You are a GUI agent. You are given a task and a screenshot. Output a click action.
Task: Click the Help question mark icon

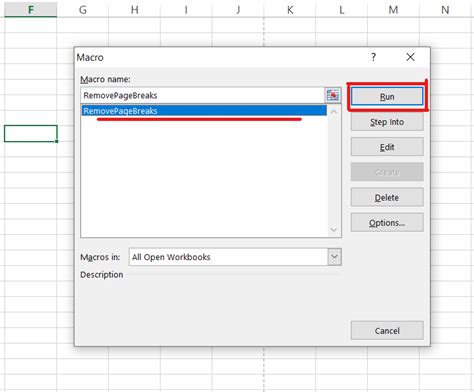coord(374,57)
